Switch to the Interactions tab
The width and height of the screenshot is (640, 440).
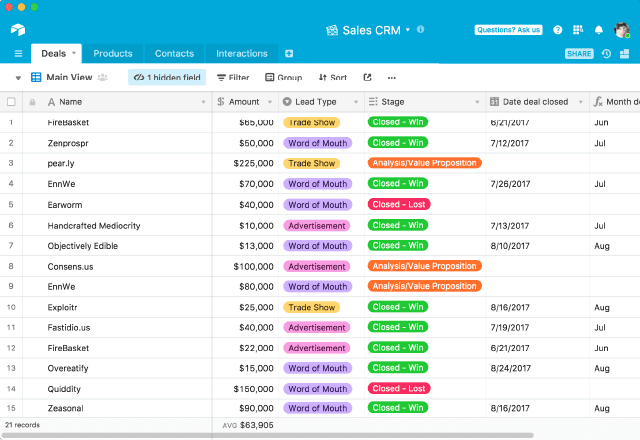242,53
